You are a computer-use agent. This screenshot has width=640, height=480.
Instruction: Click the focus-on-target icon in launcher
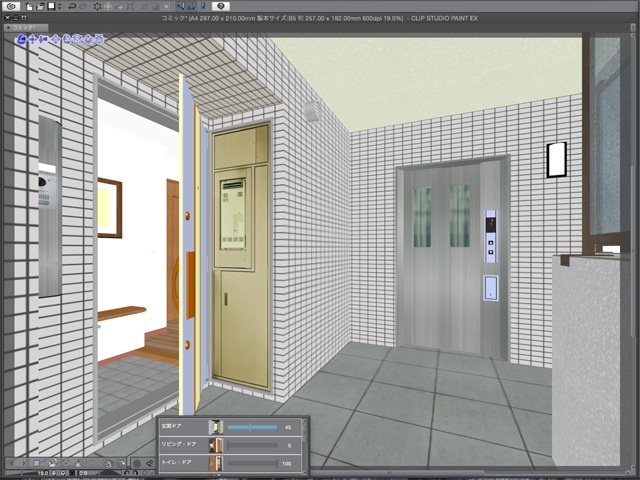66,463
